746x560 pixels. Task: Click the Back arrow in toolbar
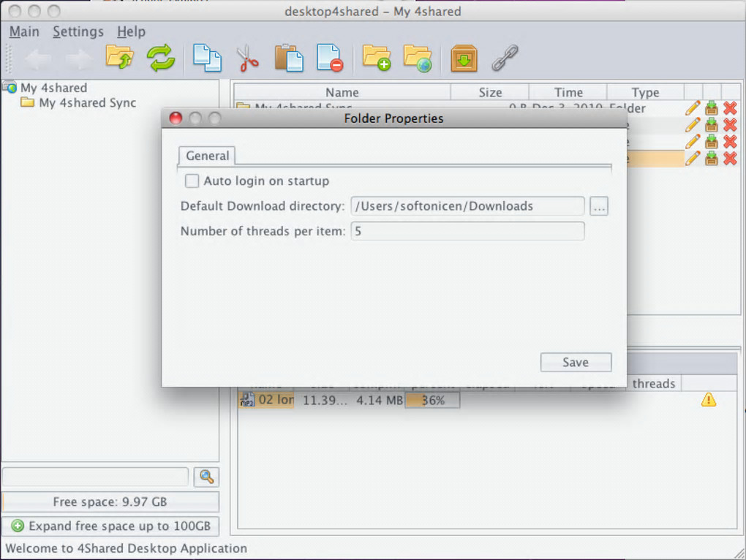(38, 59)
